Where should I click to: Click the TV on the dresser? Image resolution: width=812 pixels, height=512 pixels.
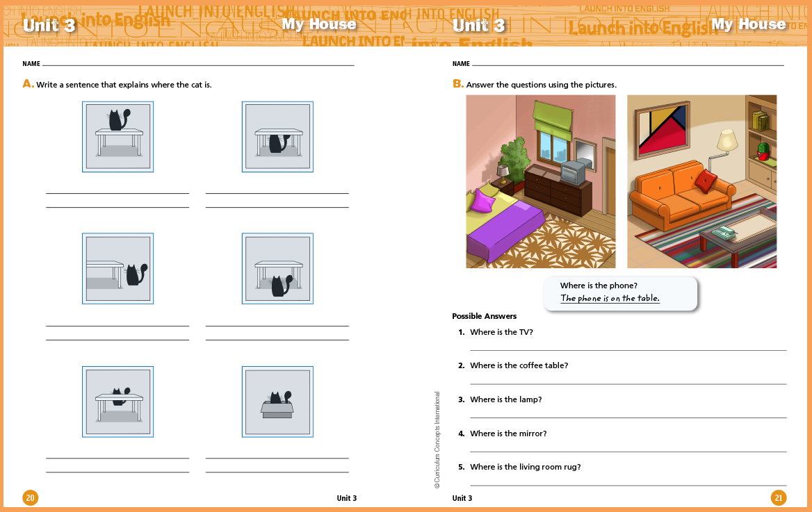573,172
